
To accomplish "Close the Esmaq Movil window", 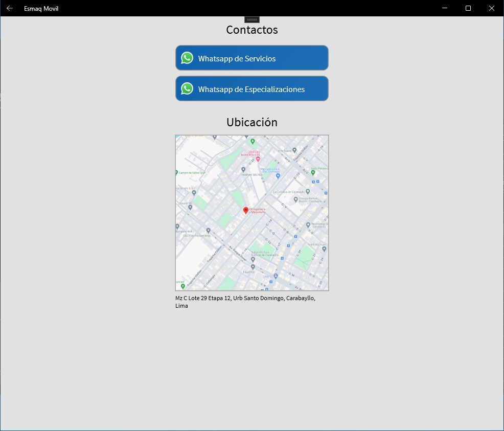I will [x=491, y=8].
